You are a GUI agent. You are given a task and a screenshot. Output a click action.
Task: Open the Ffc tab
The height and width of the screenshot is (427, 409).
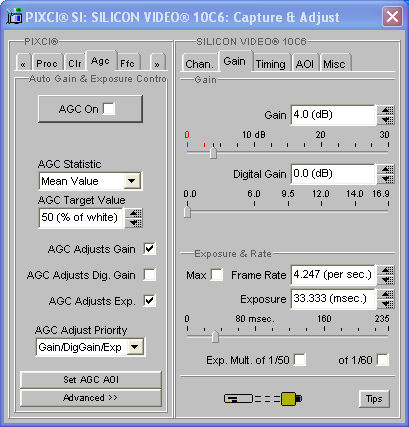(128, 63)
